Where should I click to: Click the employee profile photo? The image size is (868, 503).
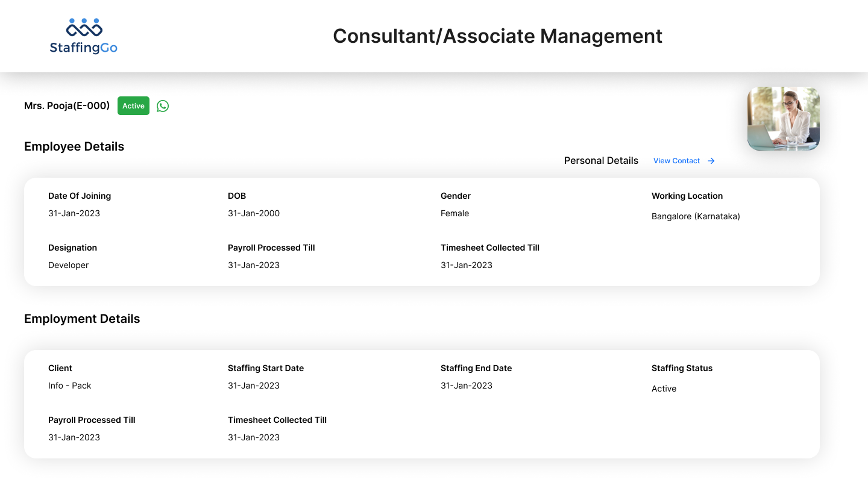coord(783,119)
